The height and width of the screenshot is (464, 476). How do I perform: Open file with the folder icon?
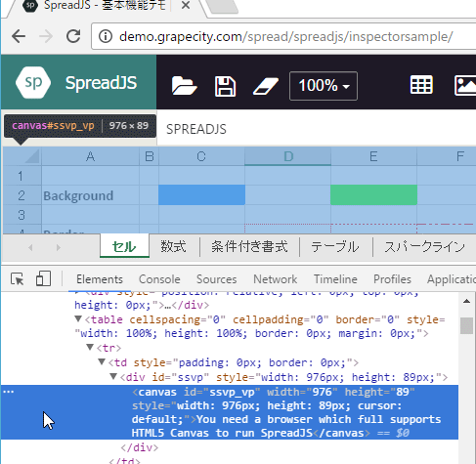[184, 86]
